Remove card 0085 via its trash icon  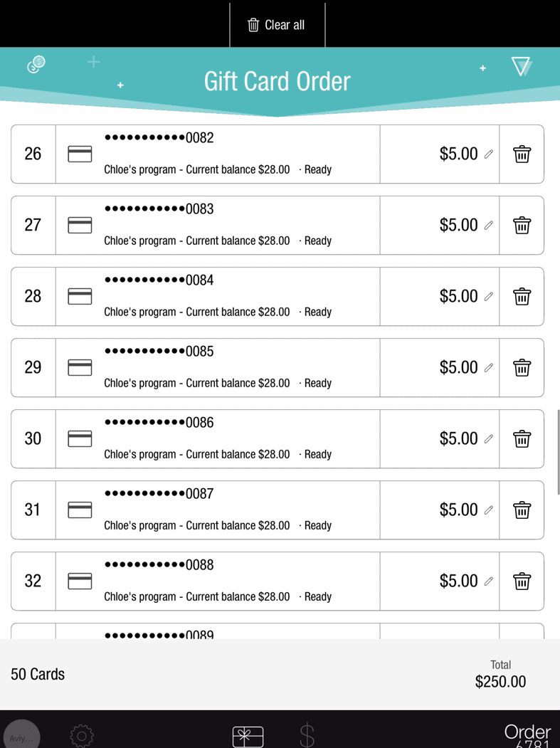point(522,368)
